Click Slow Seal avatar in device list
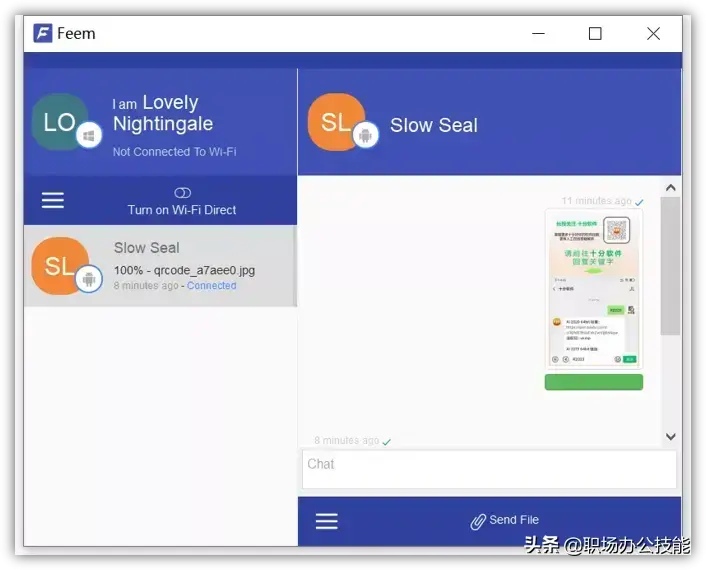 [x=58, y=265]
